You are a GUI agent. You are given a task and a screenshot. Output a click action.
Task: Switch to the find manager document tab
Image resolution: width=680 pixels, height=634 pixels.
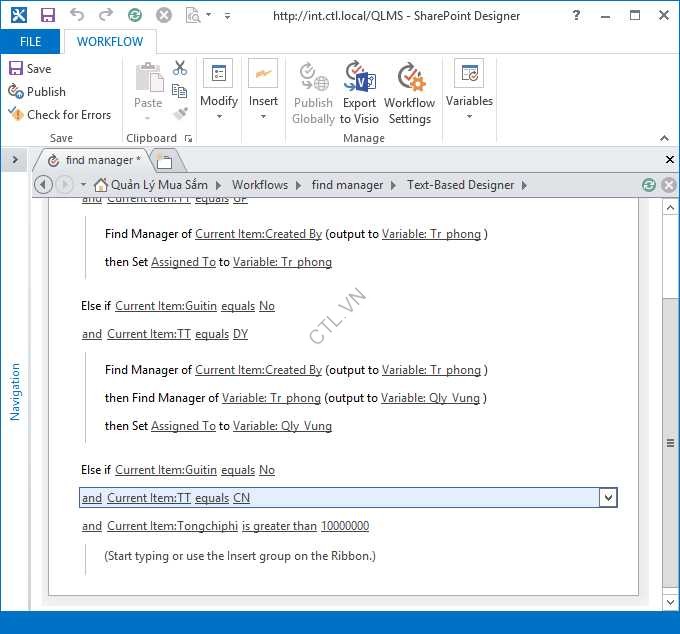95,160
